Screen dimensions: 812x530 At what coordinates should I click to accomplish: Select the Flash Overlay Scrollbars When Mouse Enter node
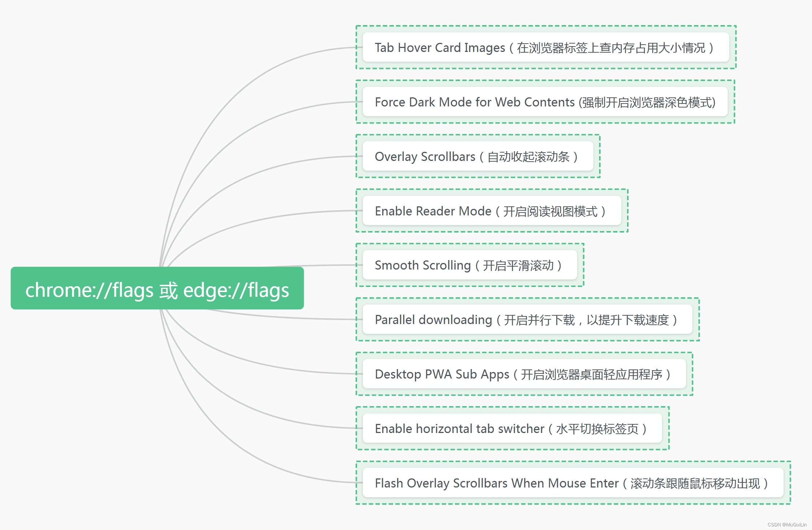point(573,483)
